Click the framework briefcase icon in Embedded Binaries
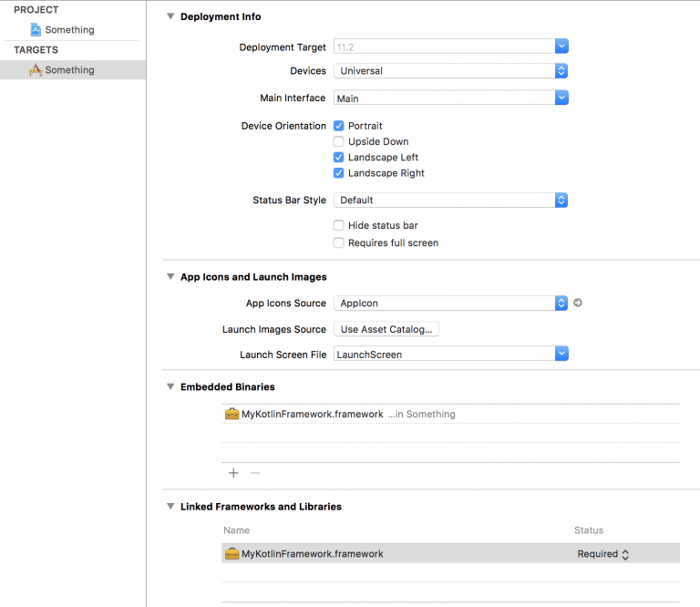Image resolution: width=700 pixels, height=607 pixels. (232, 414)
